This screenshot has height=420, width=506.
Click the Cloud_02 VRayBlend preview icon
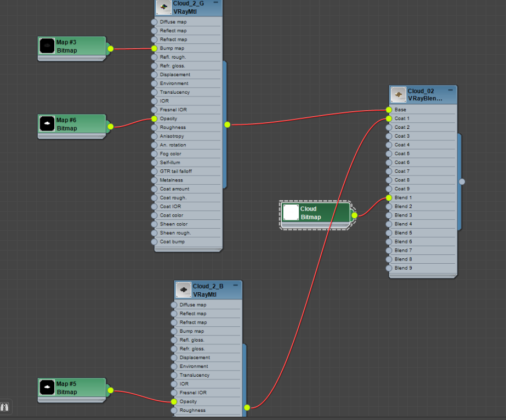(398, 95)
